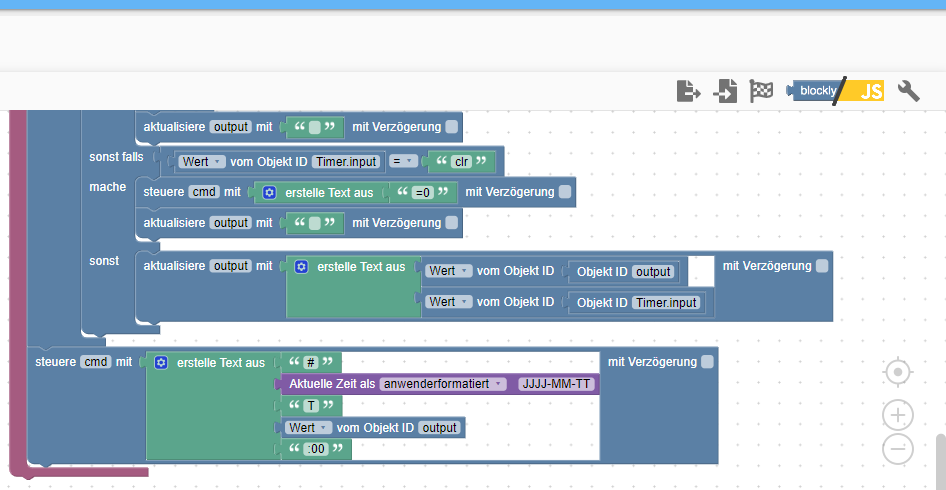Click the 'mache' label
The width and height of the screenshot is (946, 490).
click(108, 187)
